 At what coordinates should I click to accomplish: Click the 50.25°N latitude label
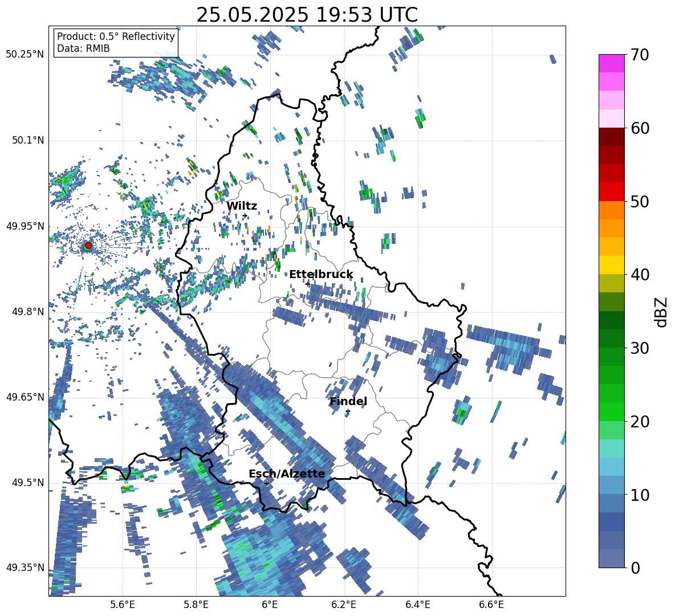coord(25,55)
